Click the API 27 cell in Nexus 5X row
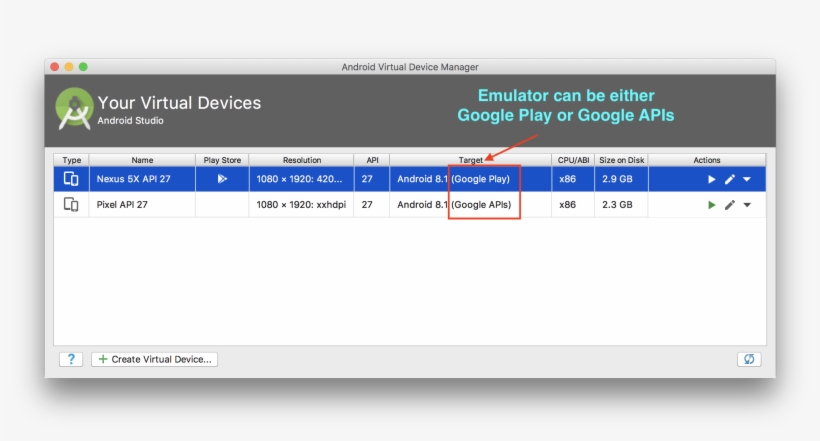The height and width of the screenshot is (441, 820). click(x=372, y=179)
